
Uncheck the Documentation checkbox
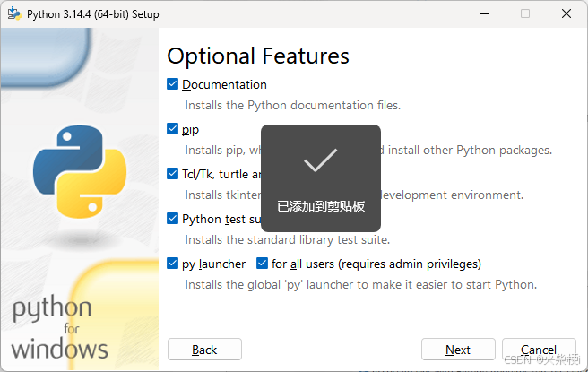tap(172, 84)
